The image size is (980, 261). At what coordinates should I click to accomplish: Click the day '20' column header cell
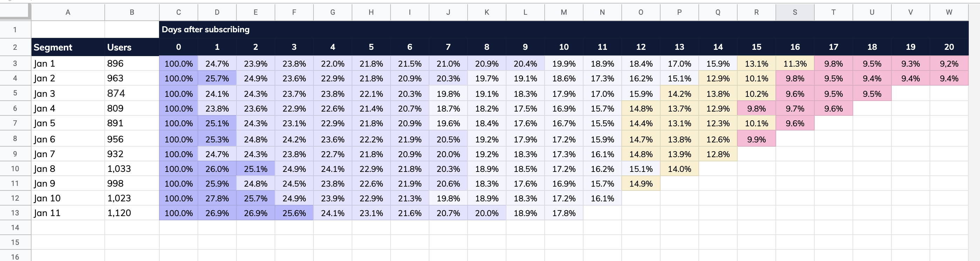coord(949,47)
